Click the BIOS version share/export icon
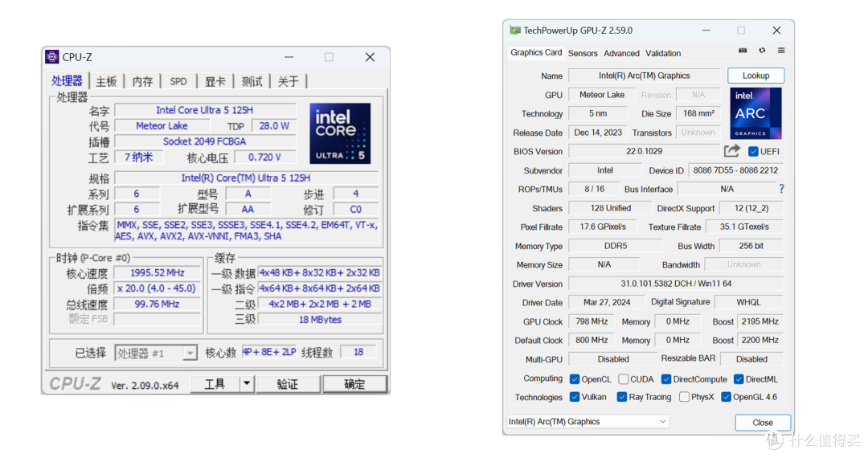Image resolution: width=868 pixels, height=458 pixels. pos(732,150)
